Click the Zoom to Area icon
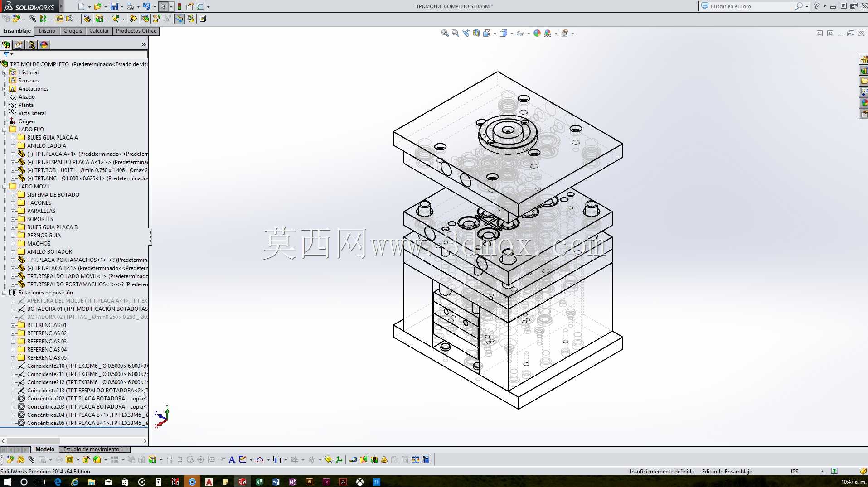The image size is (868, 487). [456, 33]
